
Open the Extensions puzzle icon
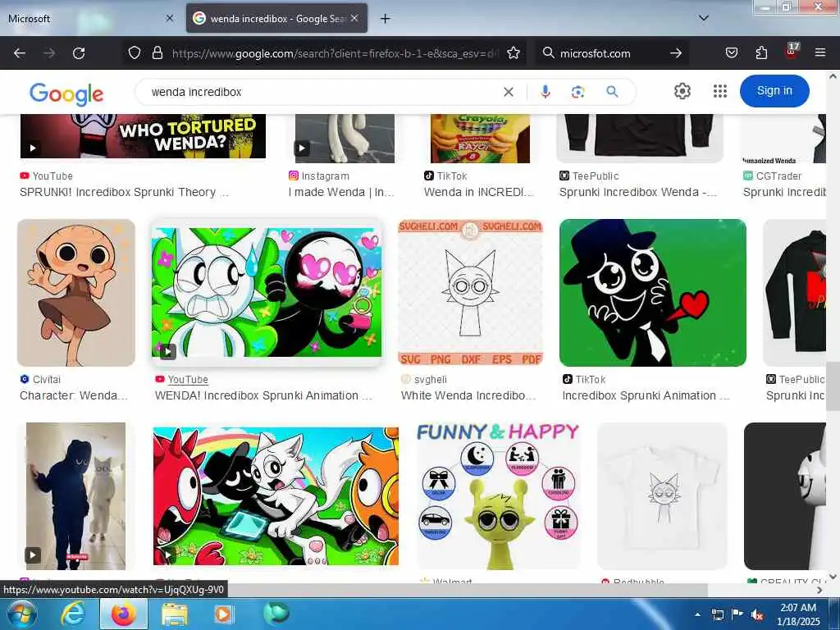coord(761,53)
